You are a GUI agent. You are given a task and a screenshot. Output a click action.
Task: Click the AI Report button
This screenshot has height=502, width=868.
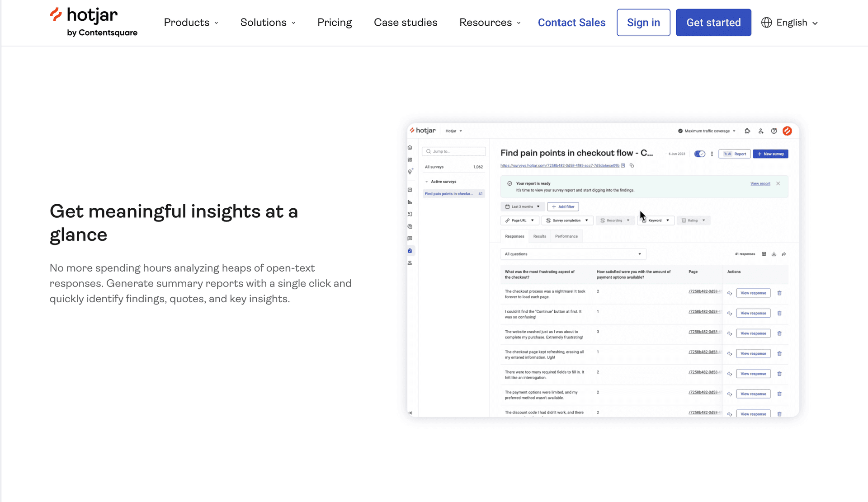735,154
